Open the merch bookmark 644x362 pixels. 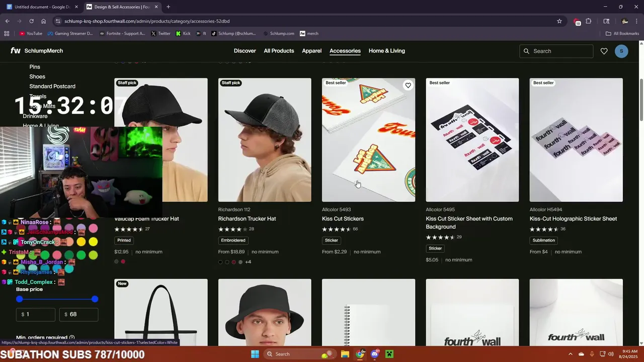click(x=309, y=34)
